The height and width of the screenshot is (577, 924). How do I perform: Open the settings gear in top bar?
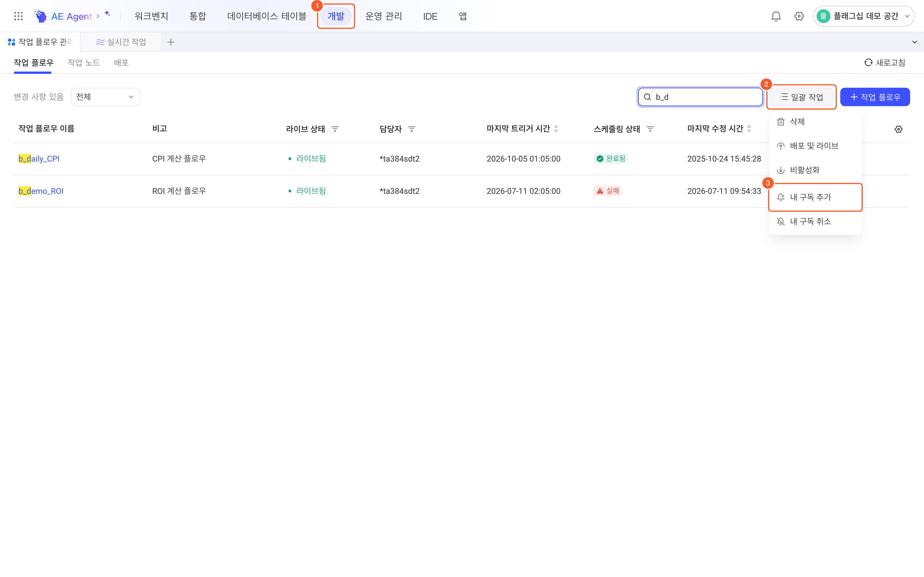tap(799, 16)
